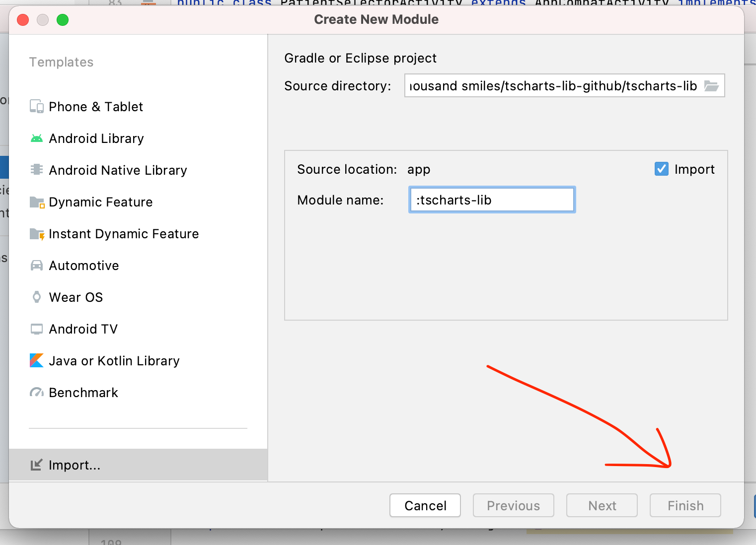The height and width of the screenshot is (545, 756).
Task: Select the Dynamic Feature folder icon
Action: pyautogui.click(x=37, y=202)
